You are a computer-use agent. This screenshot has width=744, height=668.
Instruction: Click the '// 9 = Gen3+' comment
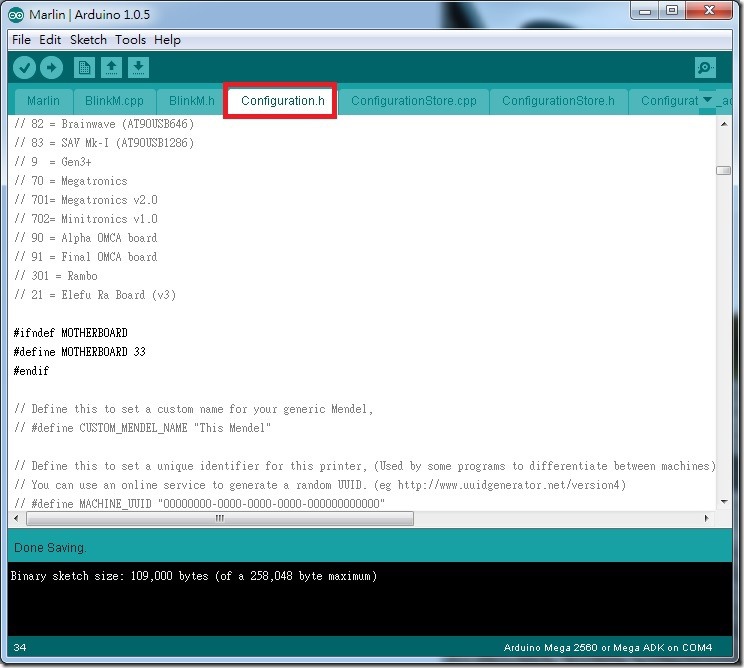tap(53, 162)
